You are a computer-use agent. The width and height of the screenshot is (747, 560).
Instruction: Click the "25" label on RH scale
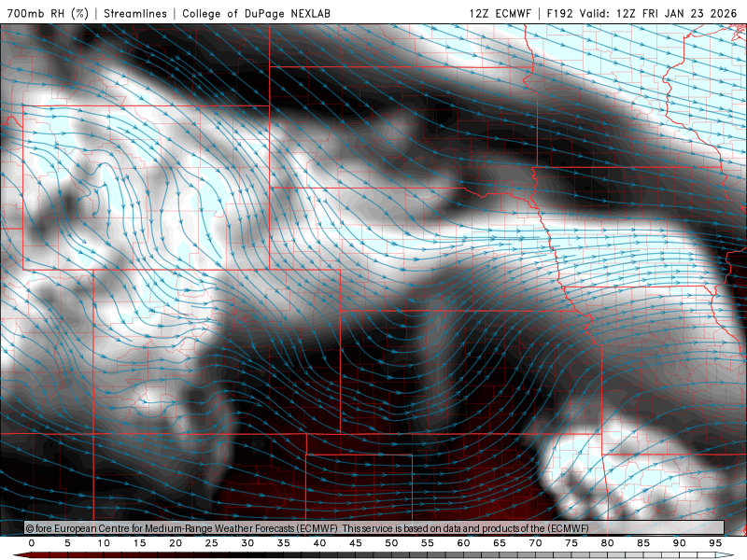(x=212, y=543)
